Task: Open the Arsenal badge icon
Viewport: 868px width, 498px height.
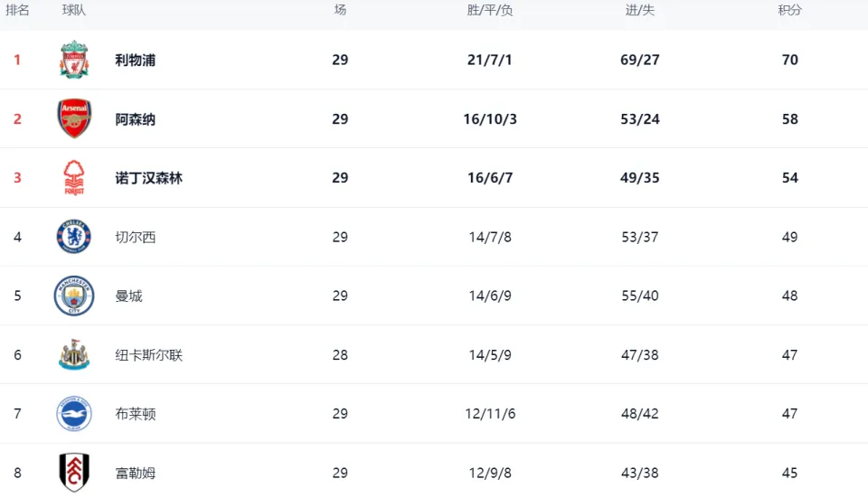Action: tap(74, 118)
